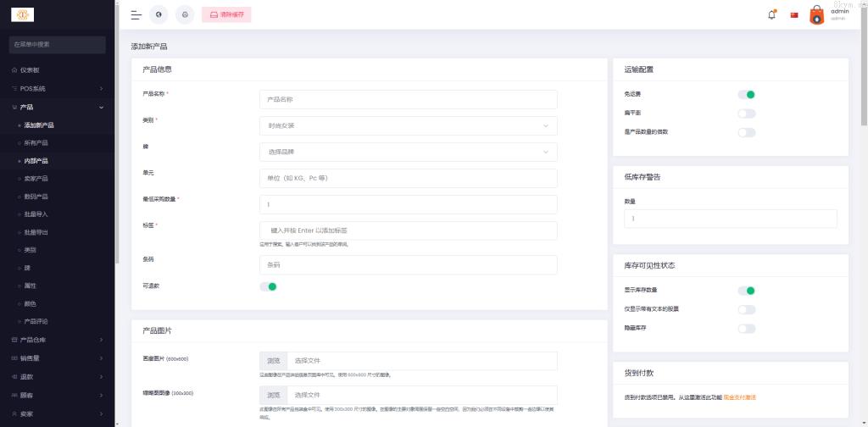The height and width of the screenshot is (427, 868).
Task: Click the 现金支付激活 link
Action: pyautogui.click(x=739, y=396)
